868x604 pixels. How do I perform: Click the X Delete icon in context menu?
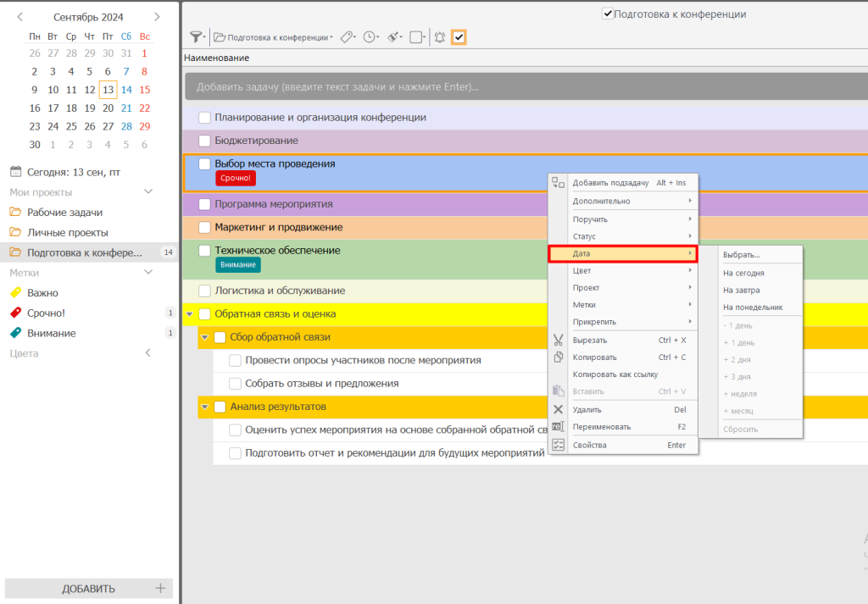558,409
